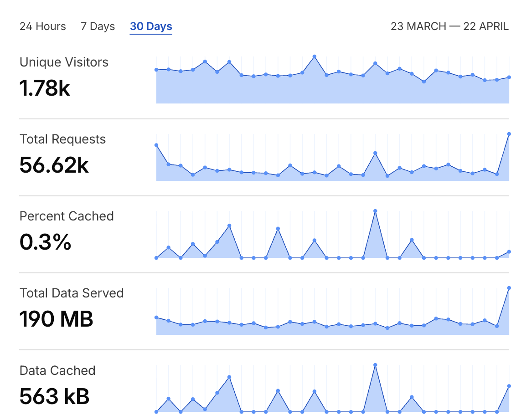This screenshot has width=516, height=420.
Task: Click the 563 kB data cached value
Action: 54,396
